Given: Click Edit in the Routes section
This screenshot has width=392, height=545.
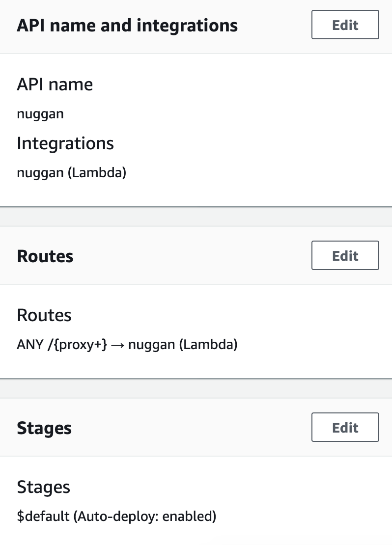Looking at the screenshot, I should 345,255.
